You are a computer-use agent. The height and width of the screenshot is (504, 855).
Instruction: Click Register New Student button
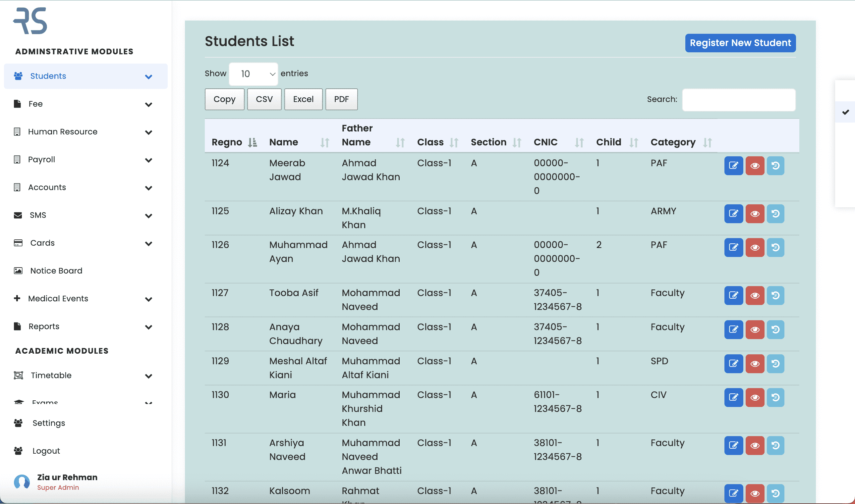click(x=740, y=43)
